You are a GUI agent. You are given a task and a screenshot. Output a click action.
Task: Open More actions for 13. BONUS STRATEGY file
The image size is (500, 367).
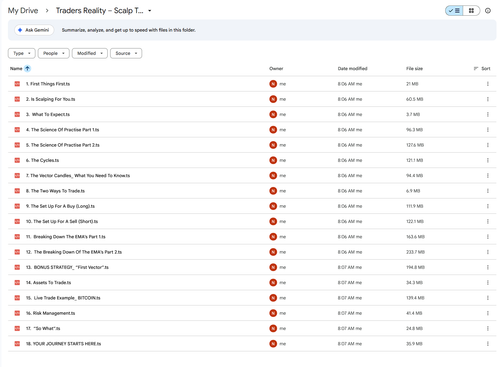click(x=487, y=267)
